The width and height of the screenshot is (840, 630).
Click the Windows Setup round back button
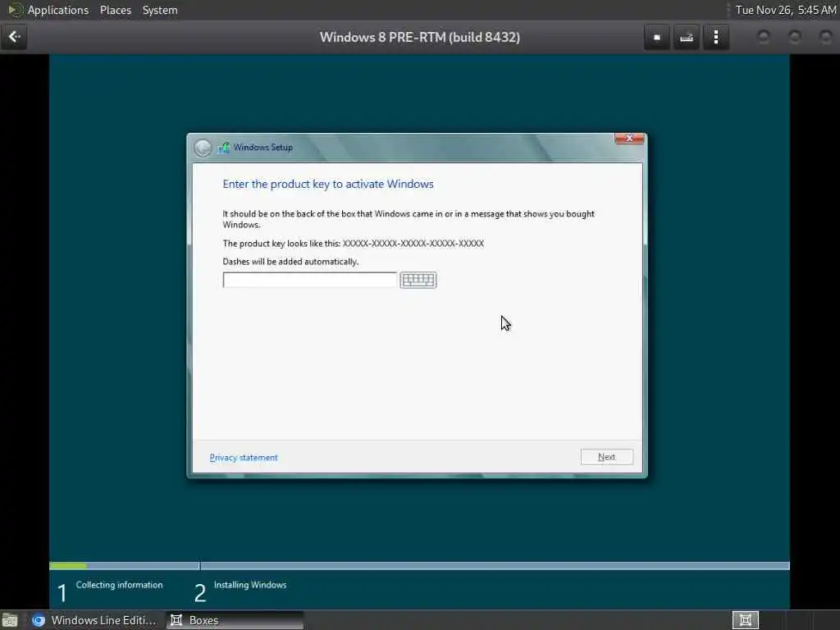[x=203, y=148]
